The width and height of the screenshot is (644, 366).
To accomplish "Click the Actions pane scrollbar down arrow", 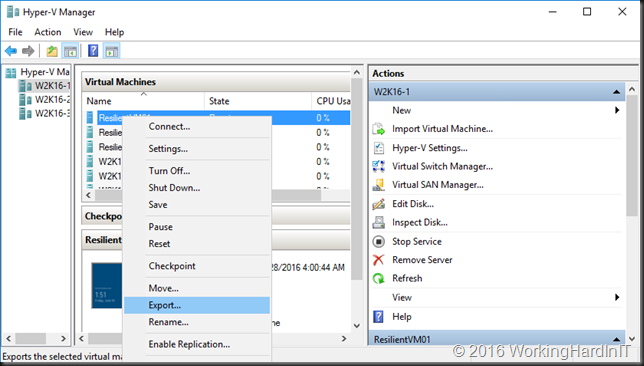I will (x=632, y=339).
